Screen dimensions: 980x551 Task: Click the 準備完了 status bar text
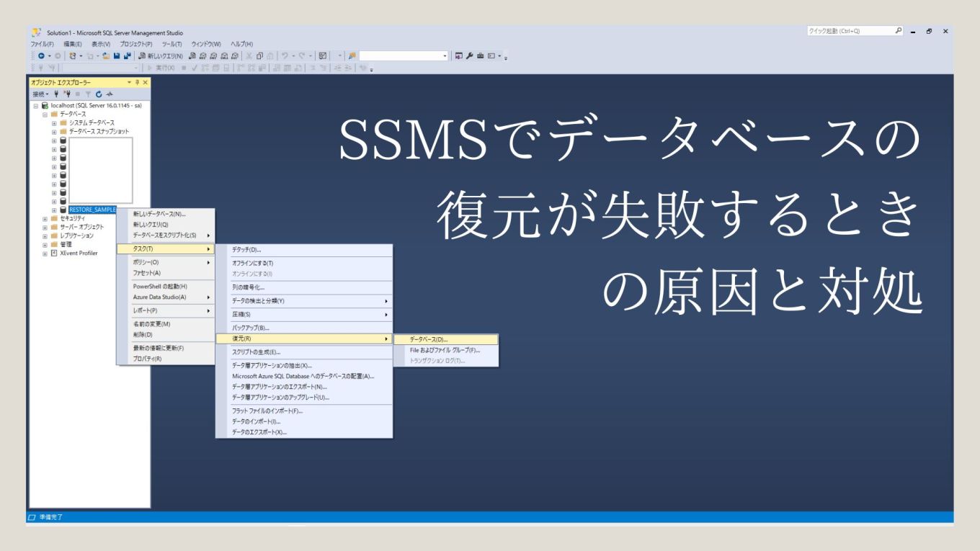pos(50,517)
